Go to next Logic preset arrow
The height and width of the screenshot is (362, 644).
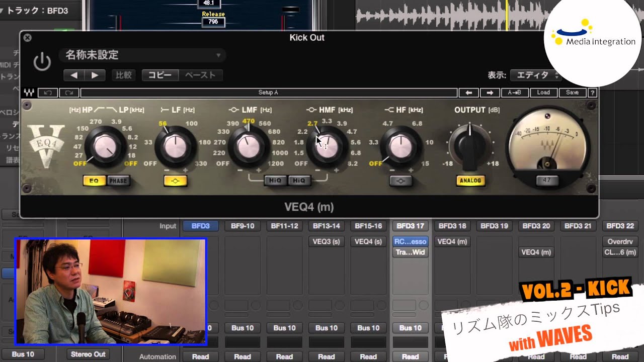click(95, 75)
